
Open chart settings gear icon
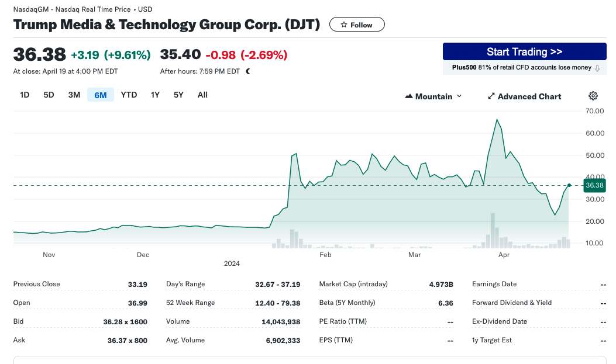click(x=593, y=96)
